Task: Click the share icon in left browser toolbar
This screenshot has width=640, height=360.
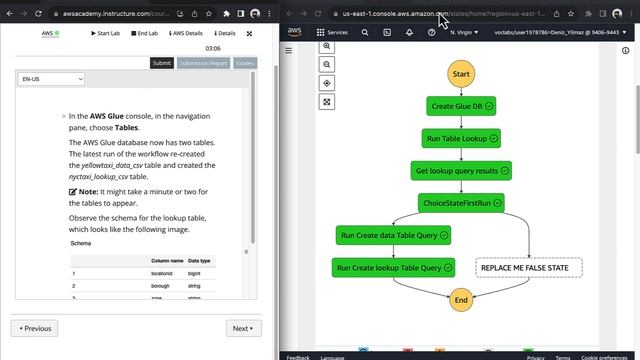Action: pos(195,13)
